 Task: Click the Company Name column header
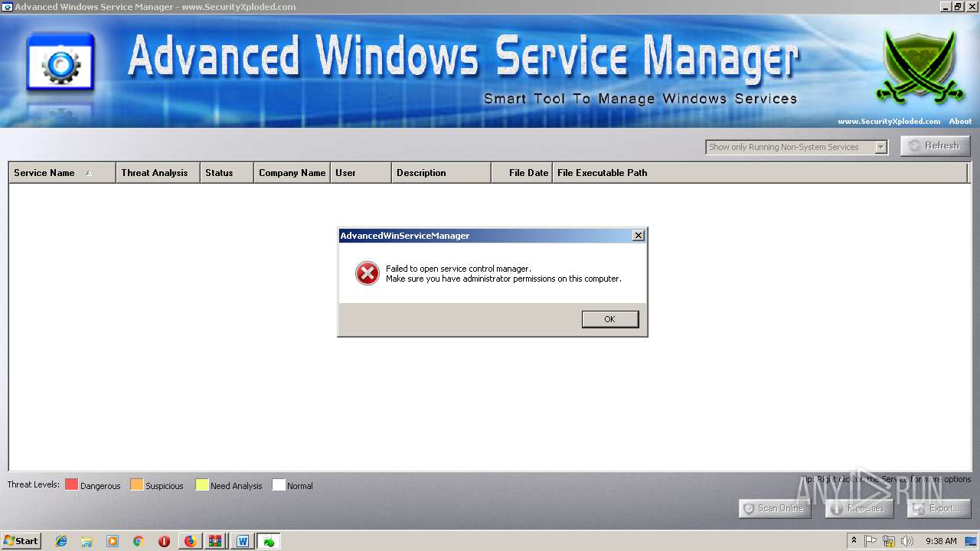[292, 173]
